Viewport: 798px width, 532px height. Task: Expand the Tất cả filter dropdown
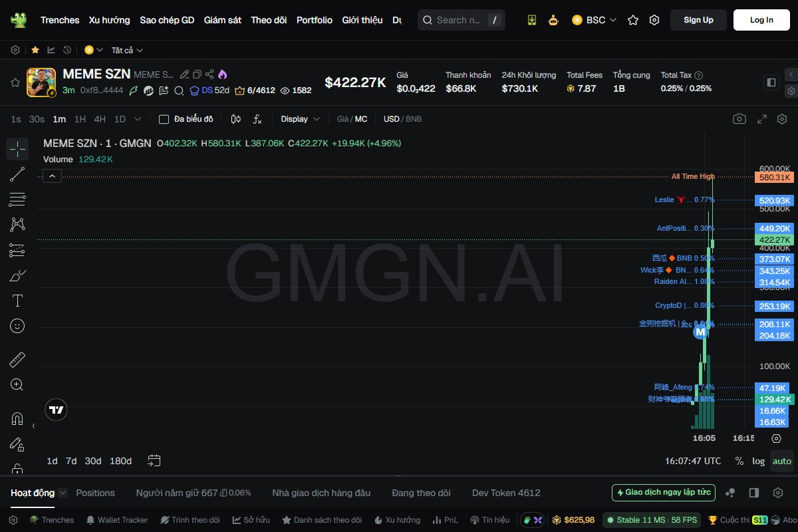(127, 50)
